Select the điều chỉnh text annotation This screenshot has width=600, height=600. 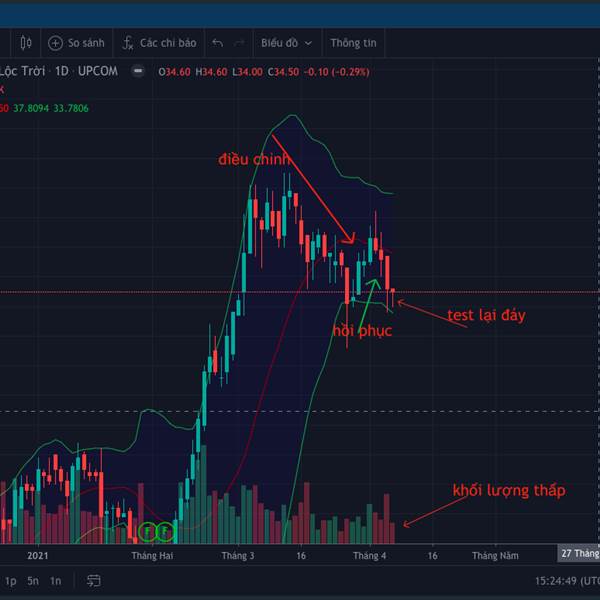[x=254, y=159]
